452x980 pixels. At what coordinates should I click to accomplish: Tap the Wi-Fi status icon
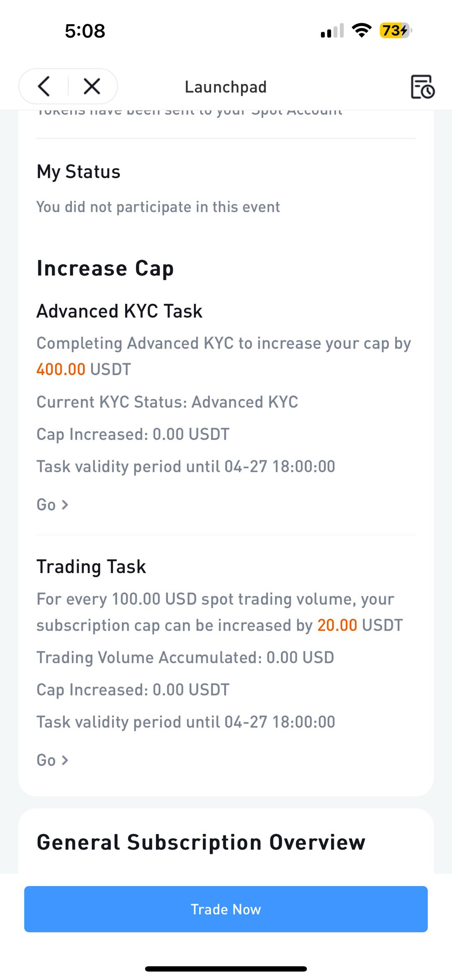click(362, 30)
